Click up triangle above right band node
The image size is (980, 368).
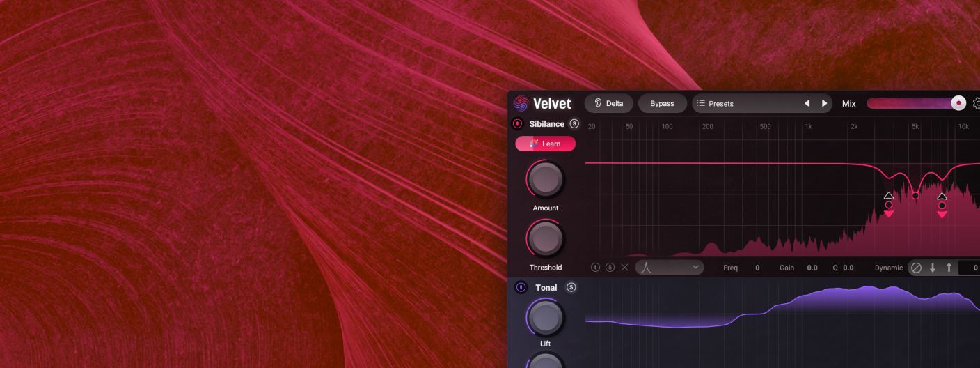[x=942, y=196]
